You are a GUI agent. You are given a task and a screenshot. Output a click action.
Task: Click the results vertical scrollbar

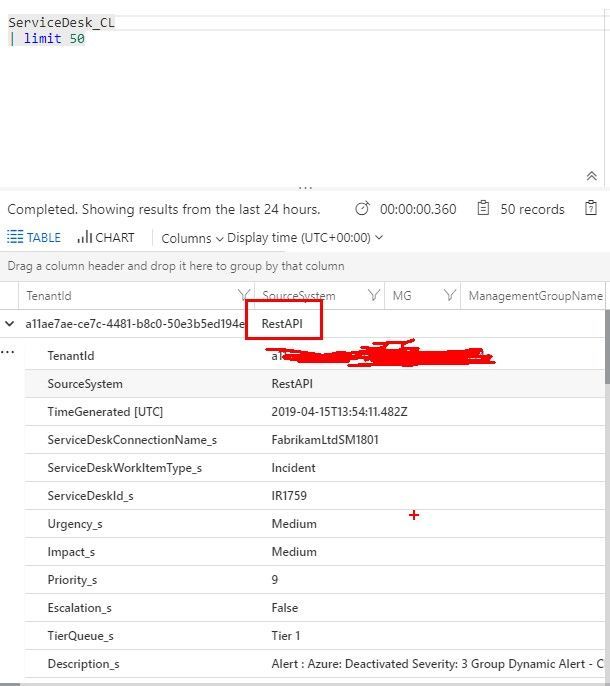pyautogui.click(x=607, y=346)
